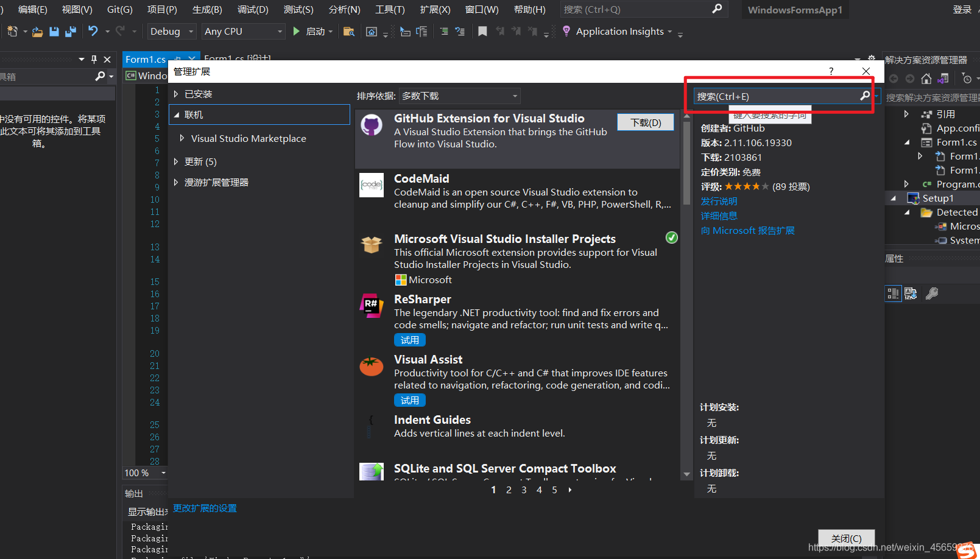Click the extensions list scroll-down arrow

point(687,474)
